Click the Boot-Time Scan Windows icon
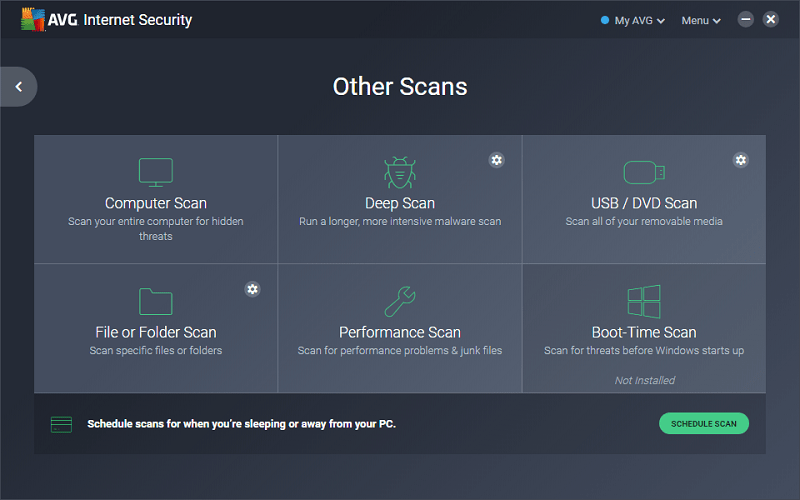The image size is (800, 500). (x=644, y=302)
